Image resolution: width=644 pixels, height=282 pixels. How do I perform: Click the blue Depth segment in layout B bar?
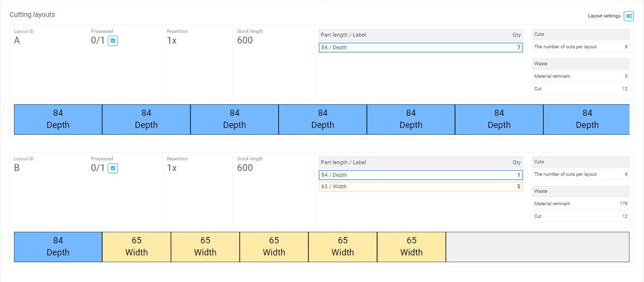click(x=58, y=247)
